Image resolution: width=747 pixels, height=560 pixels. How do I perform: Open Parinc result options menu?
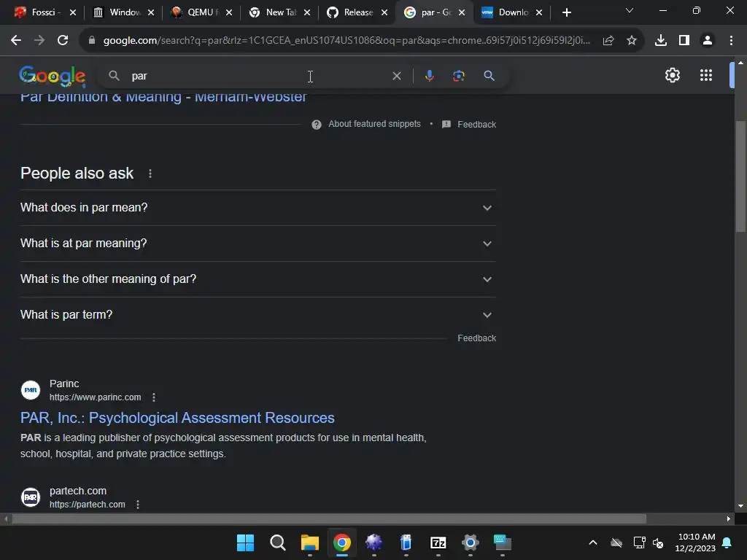153,397
